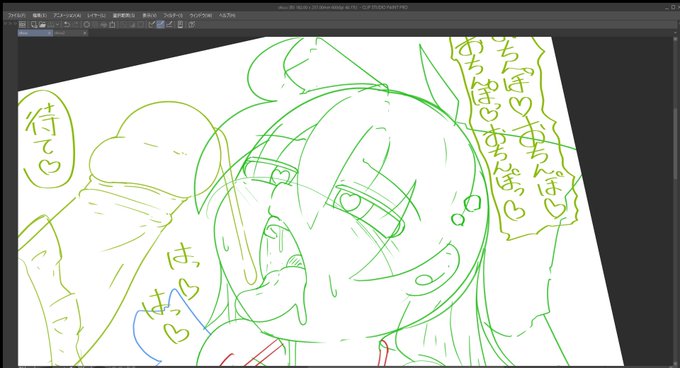
Task: Open the 編集 (Edit) menu
Action: pyautogui.click(x=39, y=15)
